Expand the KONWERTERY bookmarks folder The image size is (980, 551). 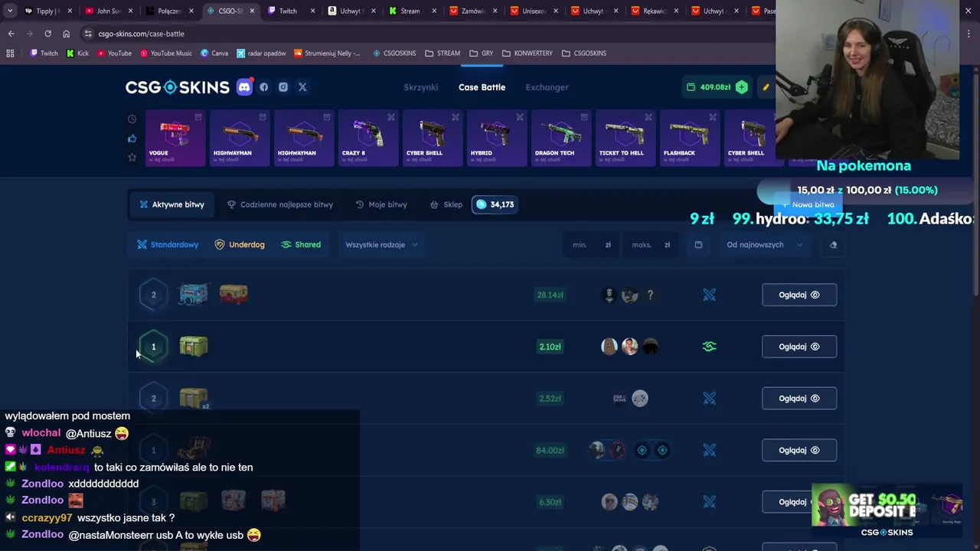tap(528, 54)
